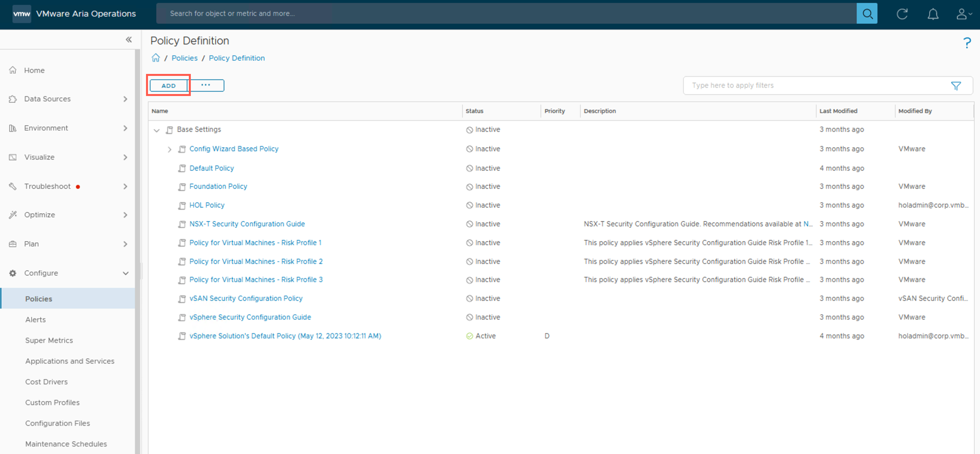Click the help question mark icon

[967, 43]
